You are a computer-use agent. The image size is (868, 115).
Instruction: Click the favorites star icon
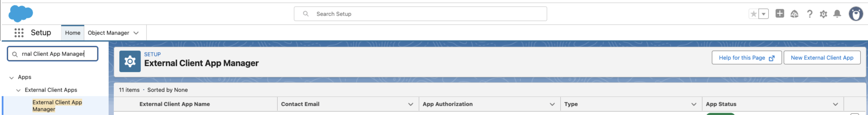(x=753, y=14)
